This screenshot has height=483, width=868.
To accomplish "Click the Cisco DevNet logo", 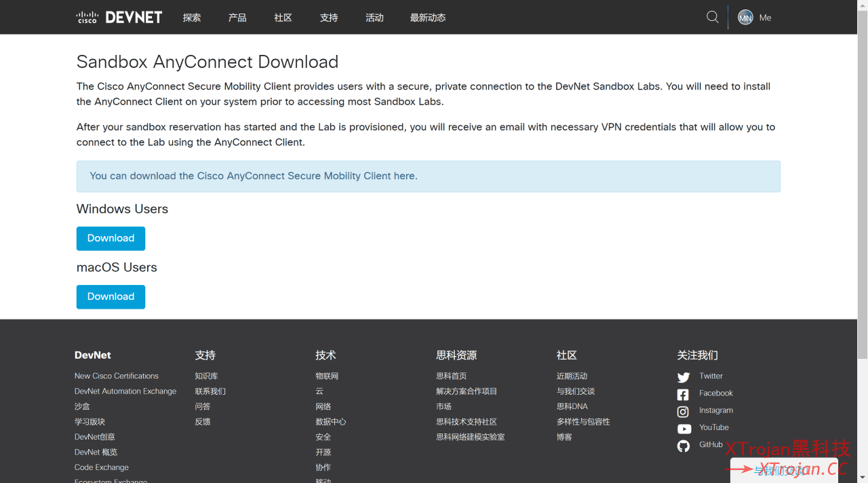I will pyautogui.click(x=119, y=17).
